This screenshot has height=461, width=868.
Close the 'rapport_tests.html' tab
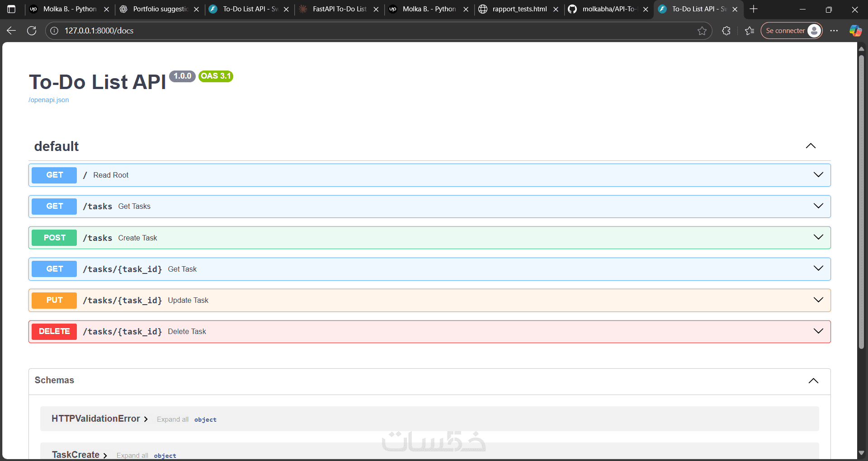(556, 9)
